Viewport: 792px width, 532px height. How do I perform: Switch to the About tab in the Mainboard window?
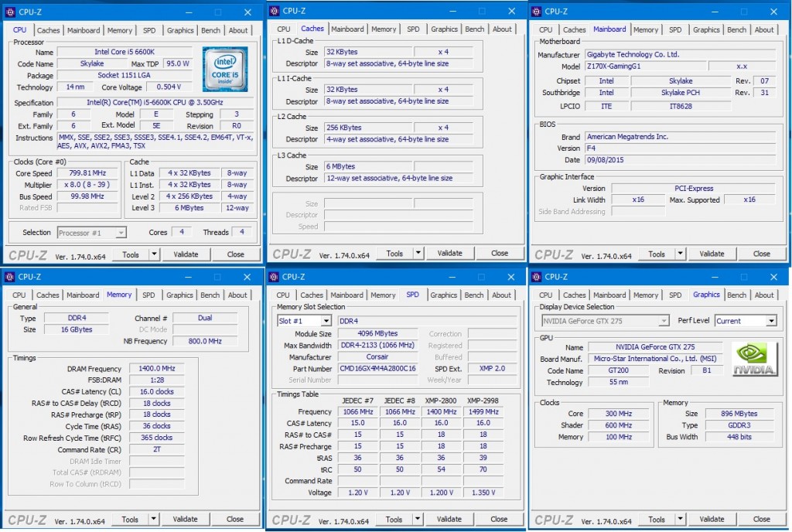tap(764, 29)
